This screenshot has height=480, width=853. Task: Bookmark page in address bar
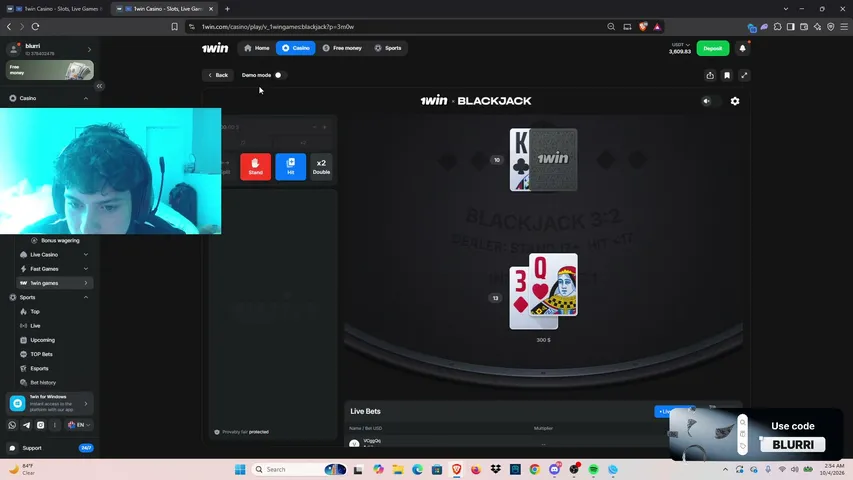pos(175,27)
